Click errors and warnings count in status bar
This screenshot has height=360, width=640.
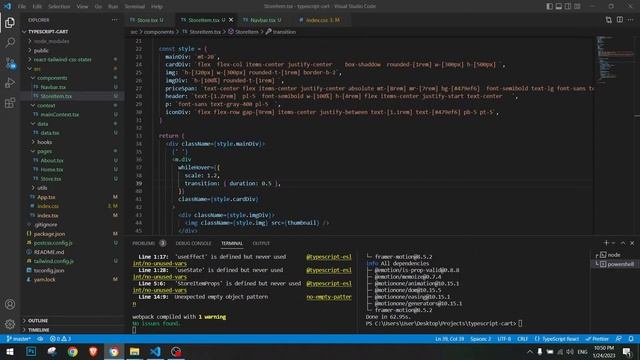click(60, 339)
